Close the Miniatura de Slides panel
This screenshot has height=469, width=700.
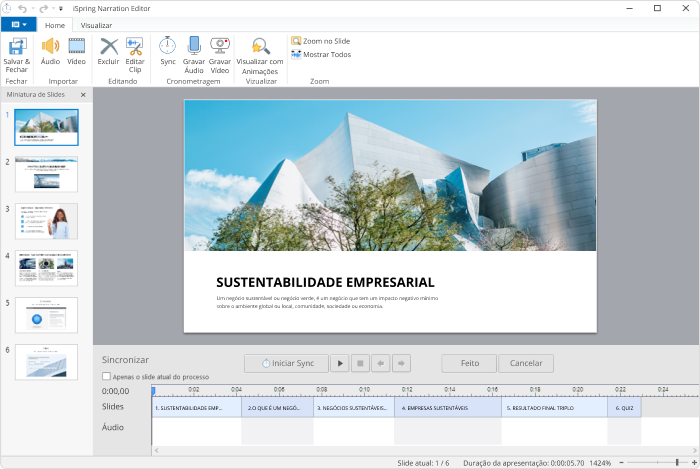83,95
